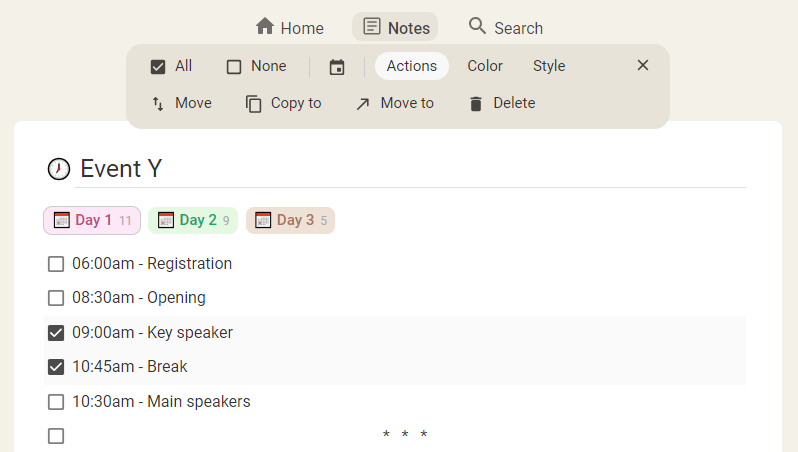This screenshot has height=452, width=798.
Task: Open the Day 3 tab
Action: pyautogui.click(x=290, y=220)
